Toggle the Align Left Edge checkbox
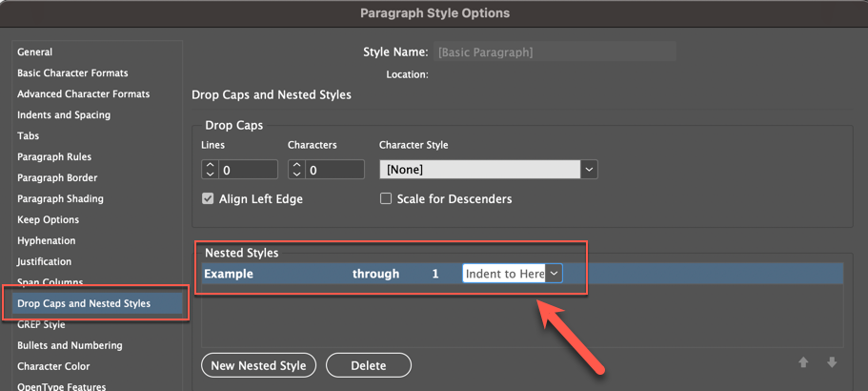This screenshot has width=868, height=391. [x=208, y=199]
